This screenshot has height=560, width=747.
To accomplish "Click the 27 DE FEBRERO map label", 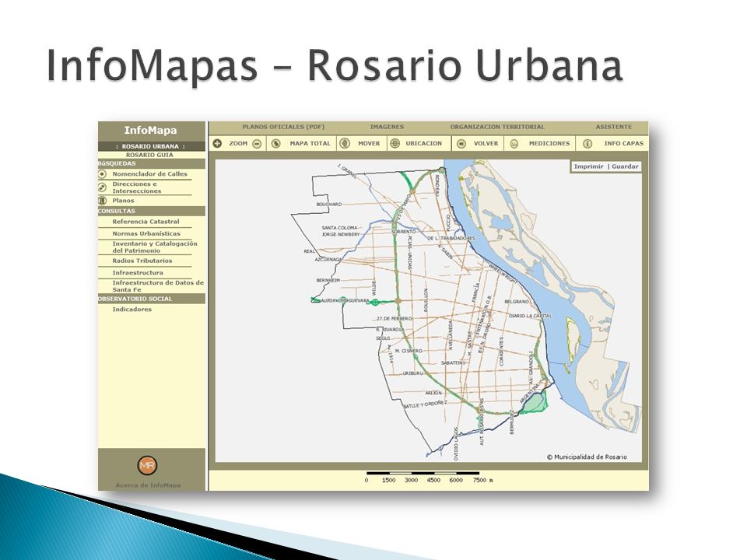I will [394, 319].
